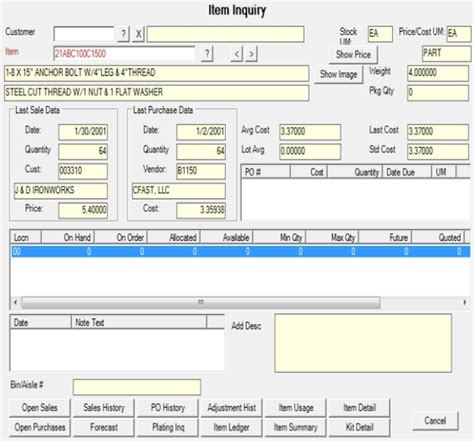Click into the Customer code field
Image resolution: width=474 pixels, height=441 pixels.
click(x=84, y=34)
